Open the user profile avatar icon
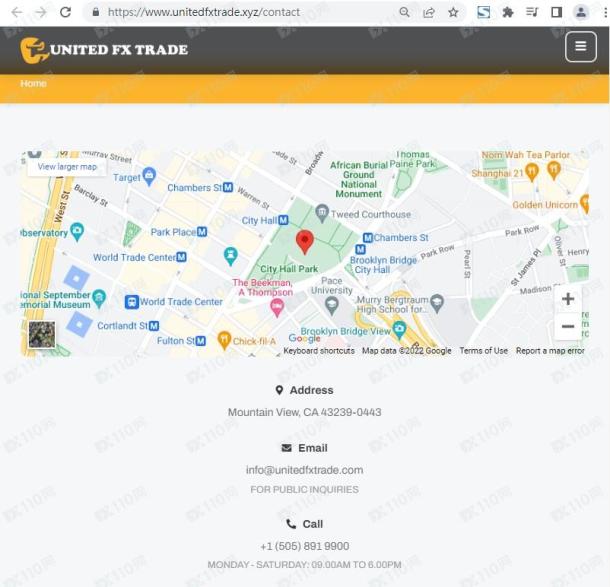 point(581,12)
